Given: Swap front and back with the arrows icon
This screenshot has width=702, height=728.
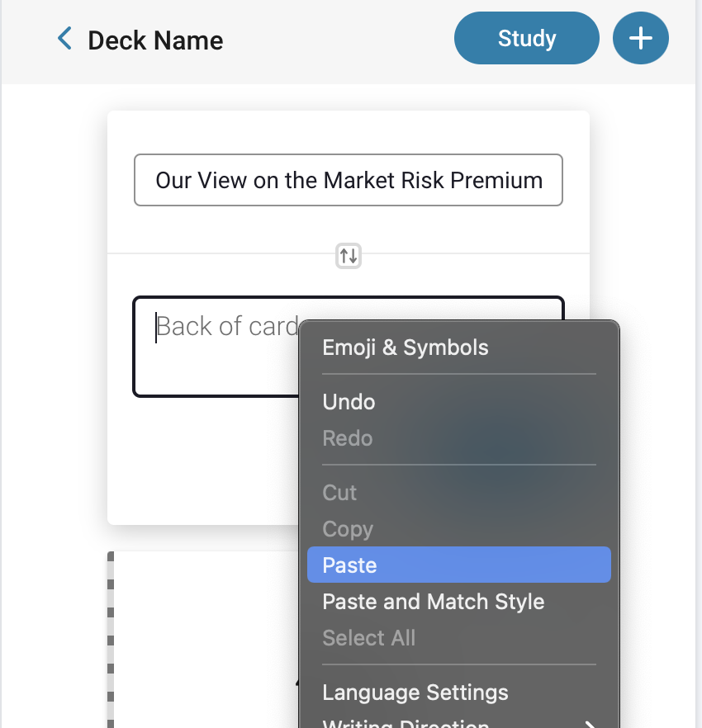Looking at the screenshot, I should [x=349, y=256].
